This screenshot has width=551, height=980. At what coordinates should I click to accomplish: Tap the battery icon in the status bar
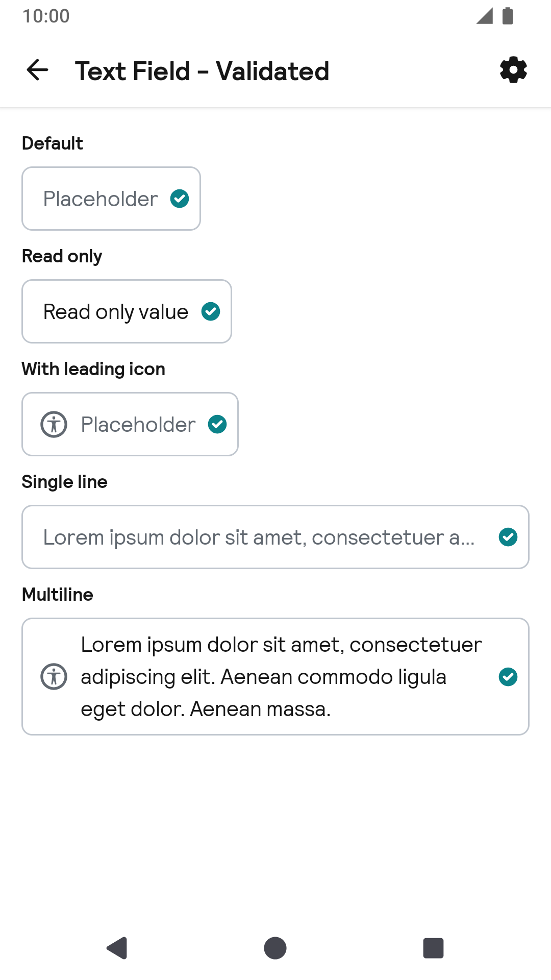508,16
